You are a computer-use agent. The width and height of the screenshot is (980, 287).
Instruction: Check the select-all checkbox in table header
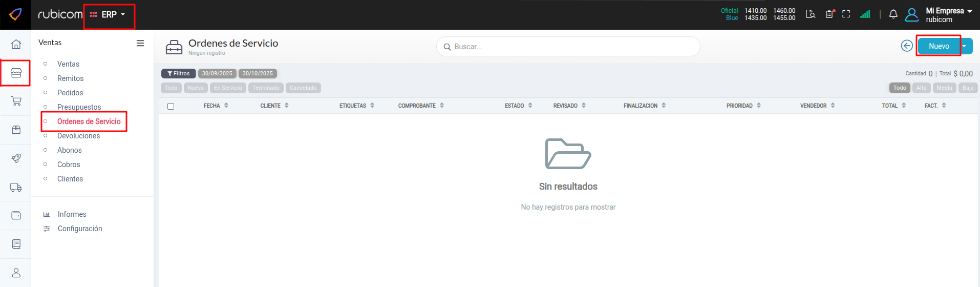coord(171,106)
